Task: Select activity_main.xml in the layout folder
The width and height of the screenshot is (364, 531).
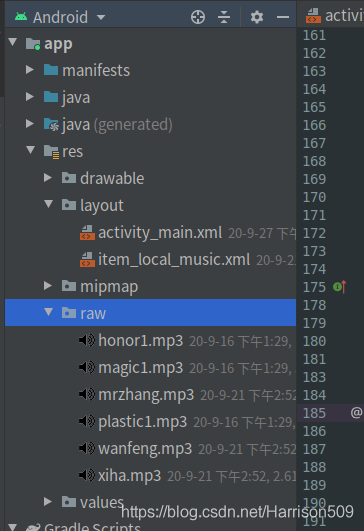Action: (x=160, y=233)
